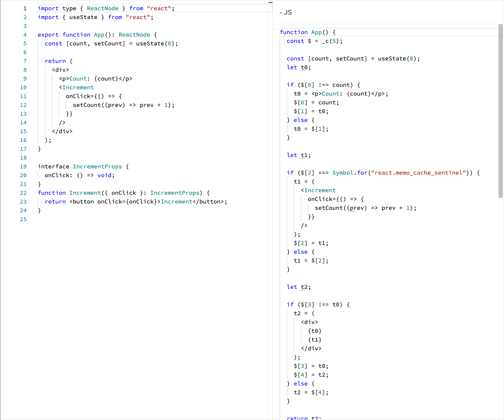Click useState(0) line in the output pane

pos(353,59)
